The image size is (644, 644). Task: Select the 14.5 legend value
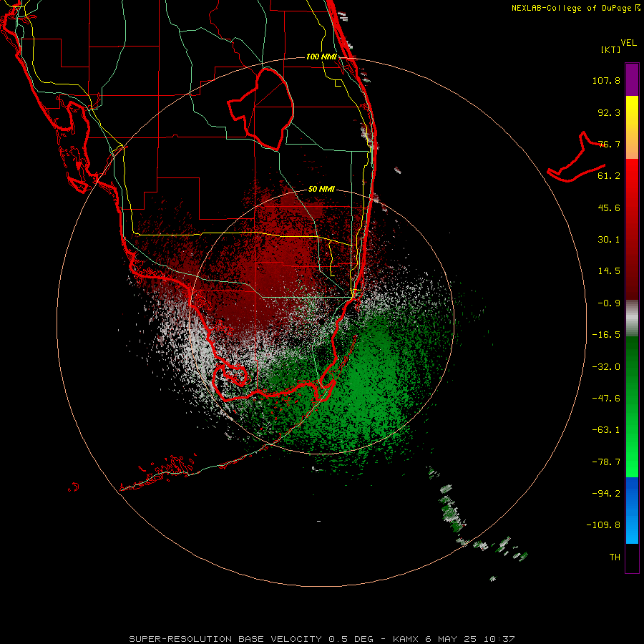pos(609,271)
